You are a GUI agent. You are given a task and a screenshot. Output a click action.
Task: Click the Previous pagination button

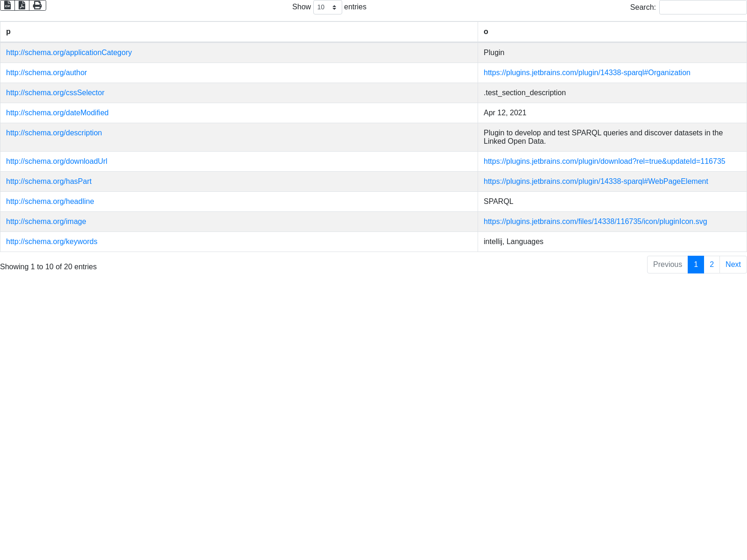click(667, 265)
